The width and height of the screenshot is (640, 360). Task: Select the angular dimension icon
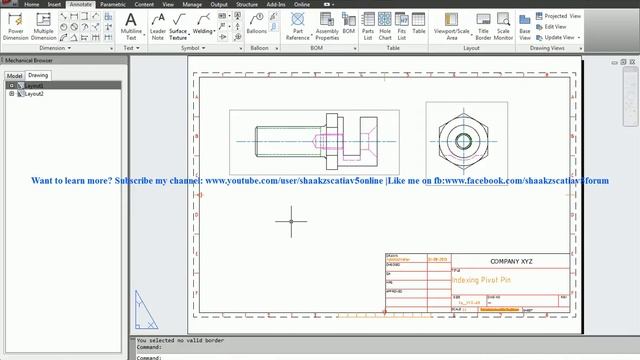point(74,38)
